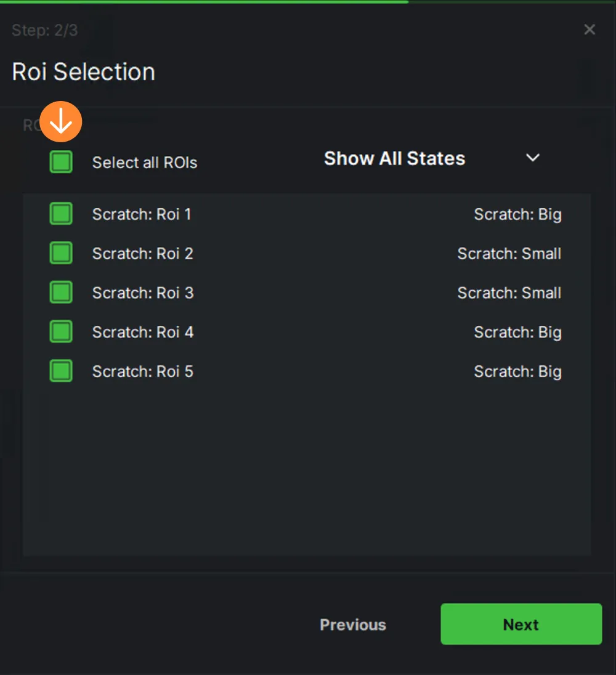
Task: Uncheck the Scratch: Roi 1 checkbox
Action: [x=61, y=214]
